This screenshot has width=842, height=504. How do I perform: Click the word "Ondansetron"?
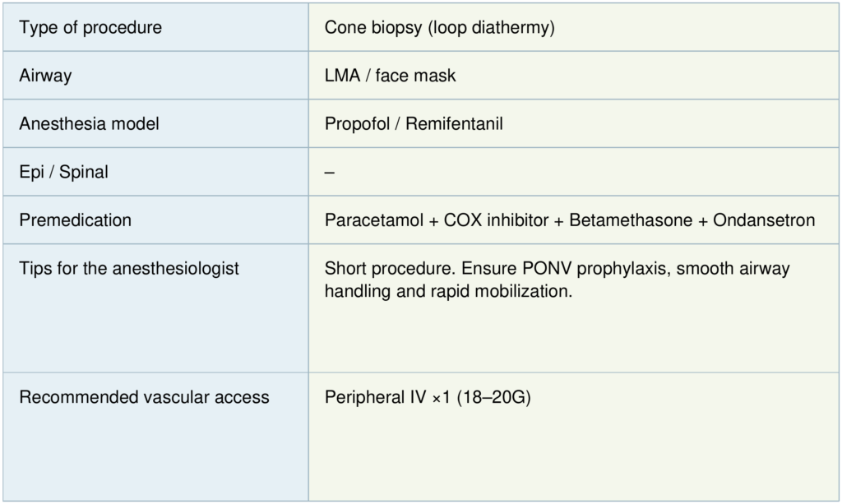point(764,220)
